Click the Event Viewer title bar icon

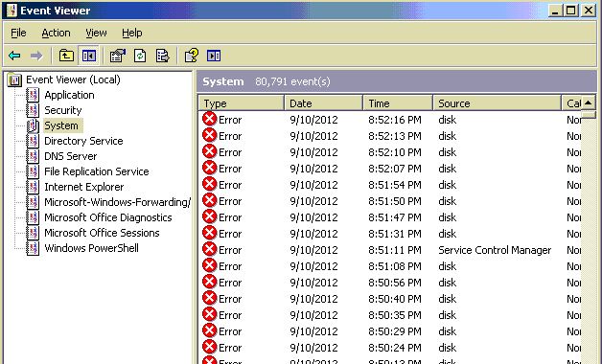(x=12, y=11)
